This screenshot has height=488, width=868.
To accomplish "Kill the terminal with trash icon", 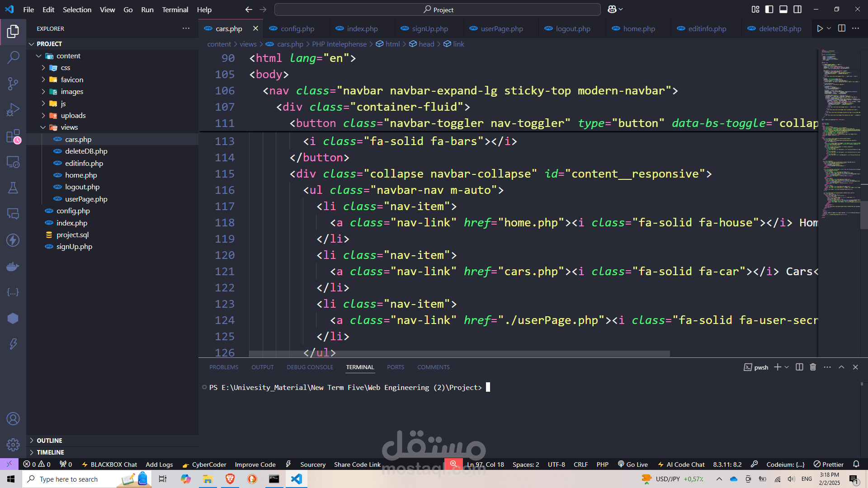I will [x=813, y=367].
